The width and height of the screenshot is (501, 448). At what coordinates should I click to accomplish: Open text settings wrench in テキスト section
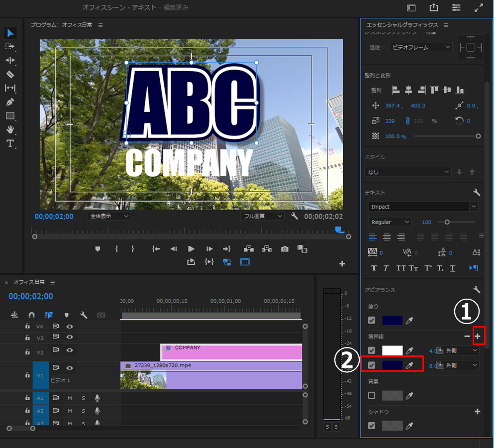[476, 193]
